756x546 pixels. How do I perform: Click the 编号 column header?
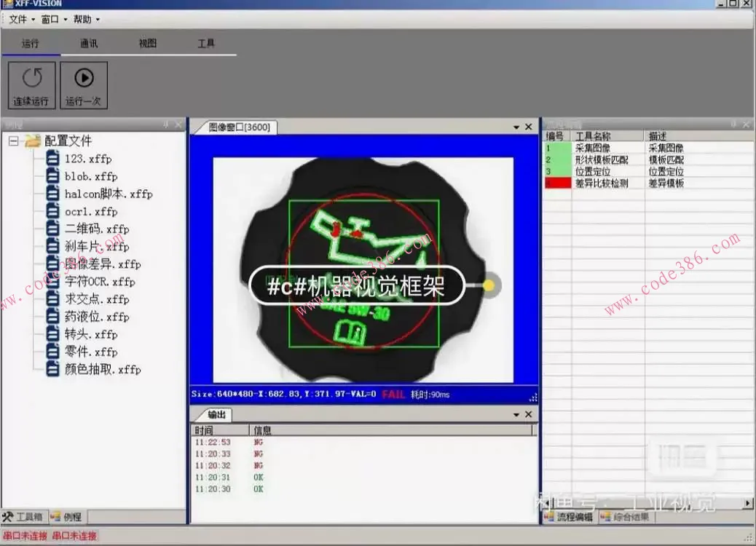557,136
